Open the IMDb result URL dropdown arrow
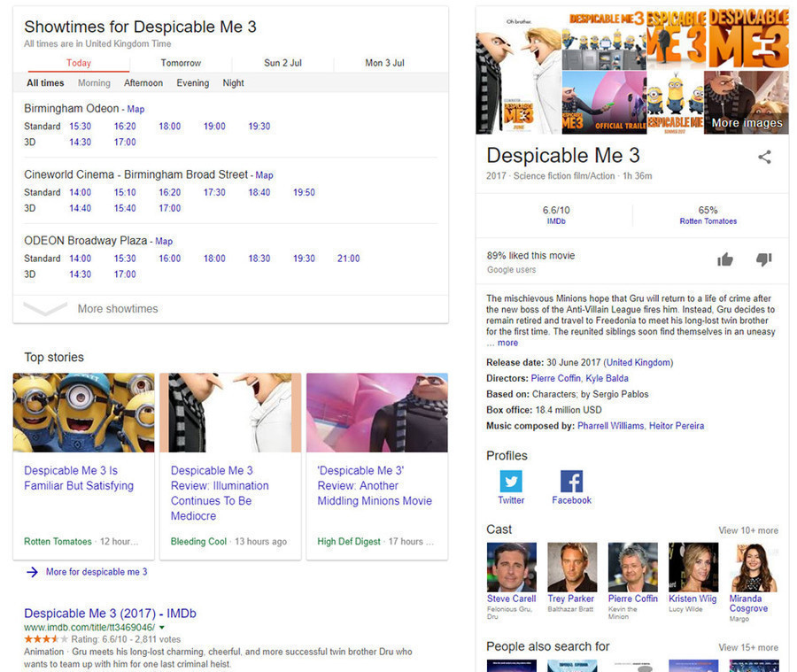The image size is (797, 672). [162, 627]
